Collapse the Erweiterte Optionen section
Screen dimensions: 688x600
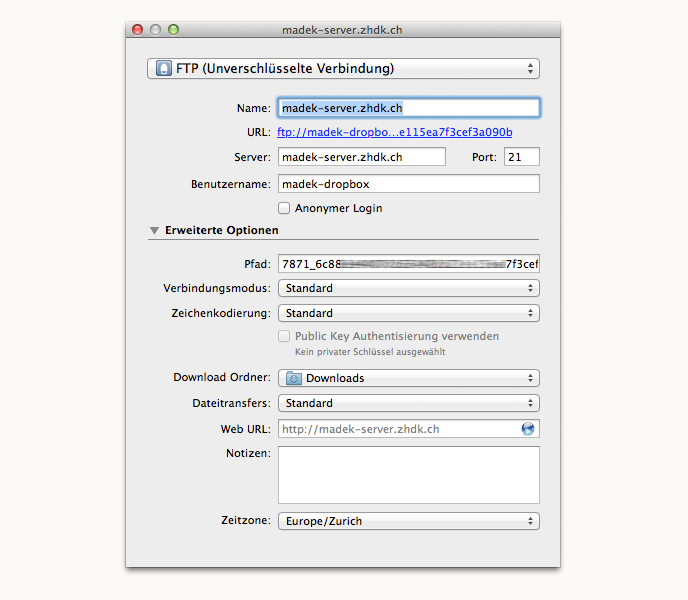154,230
